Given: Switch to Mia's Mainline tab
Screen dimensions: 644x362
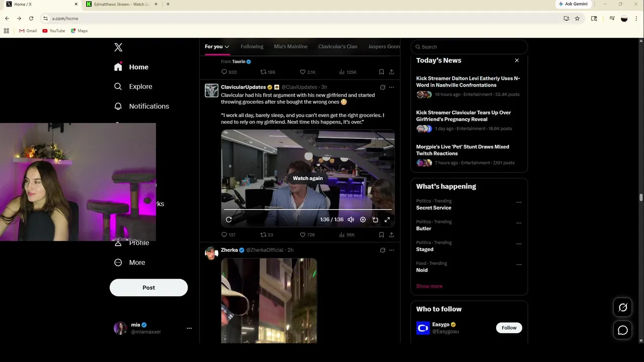Looking at the screenshot, I should 291,47.
